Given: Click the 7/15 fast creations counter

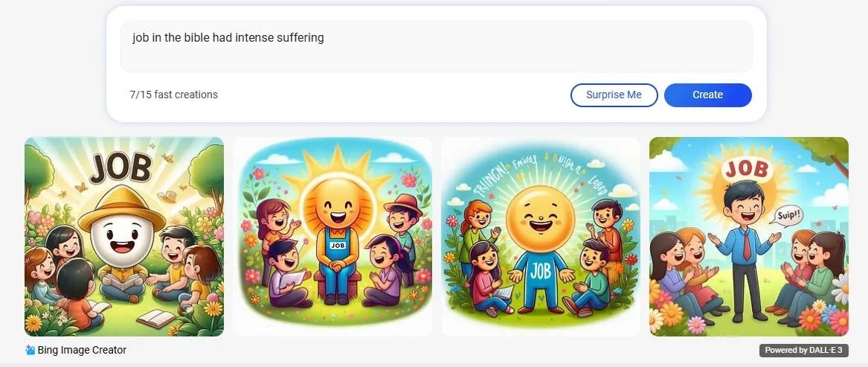Looking at the screenshot, I should (174, 95).
